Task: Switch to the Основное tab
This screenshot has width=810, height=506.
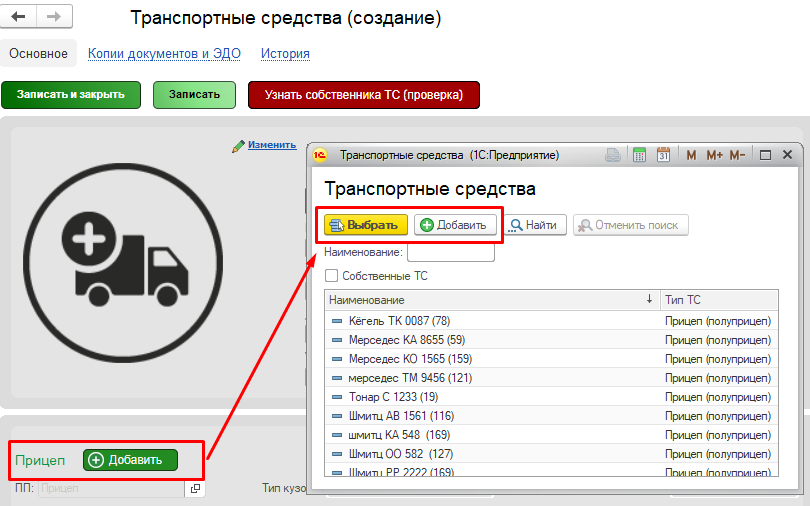Action: pos(38,54)
